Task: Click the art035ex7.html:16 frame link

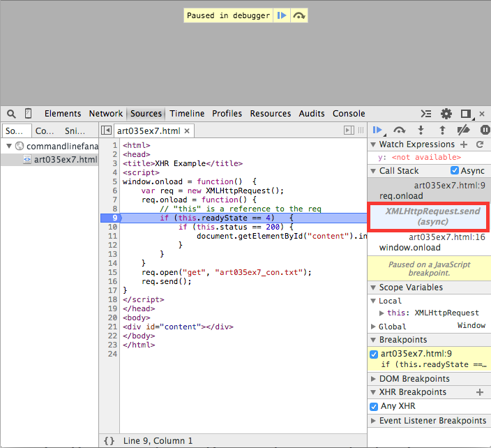Action: click(x=447, y=237)
